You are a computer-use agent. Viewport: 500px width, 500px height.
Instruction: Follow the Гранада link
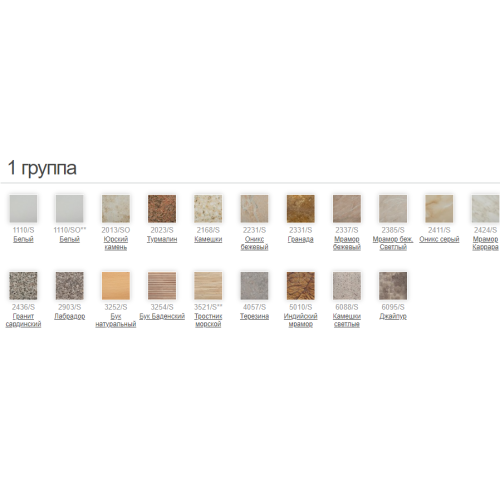[x=301, y=239]
